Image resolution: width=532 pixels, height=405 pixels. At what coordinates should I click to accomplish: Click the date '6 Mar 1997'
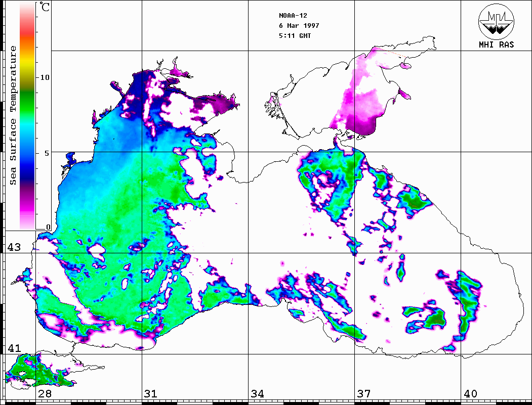[299, 26]
